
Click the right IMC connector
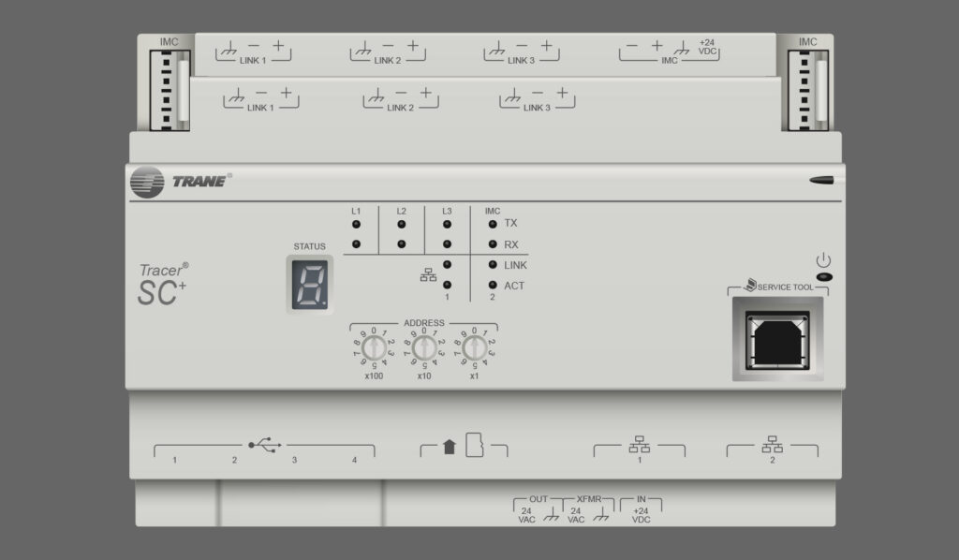pos(808,91)
